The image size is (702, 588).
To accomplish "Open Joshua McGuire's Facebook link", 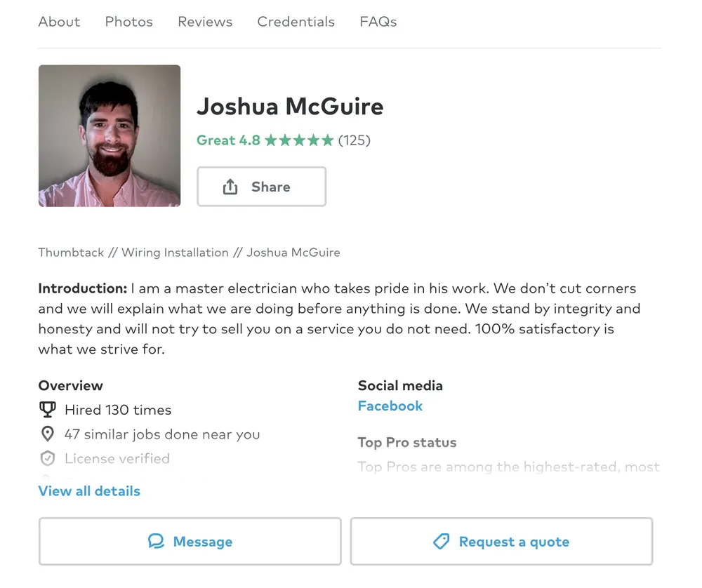I will [390, 406].
